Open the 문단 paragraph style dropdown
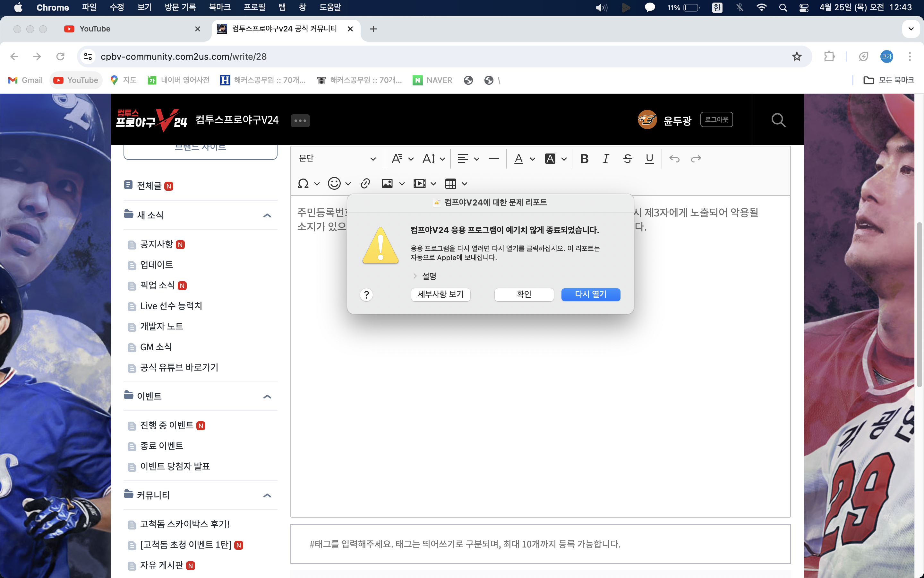Viewport: 924px width, 578px height. [338, 159]
